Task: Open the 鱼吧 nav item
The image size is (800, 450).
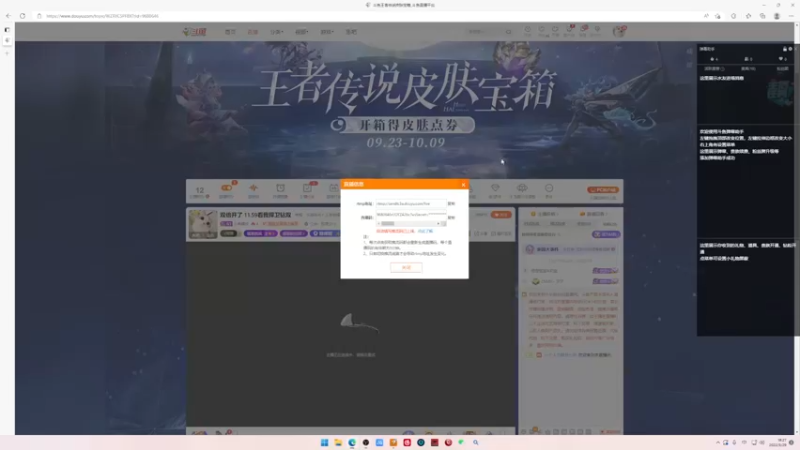Action: coord(351,32)
